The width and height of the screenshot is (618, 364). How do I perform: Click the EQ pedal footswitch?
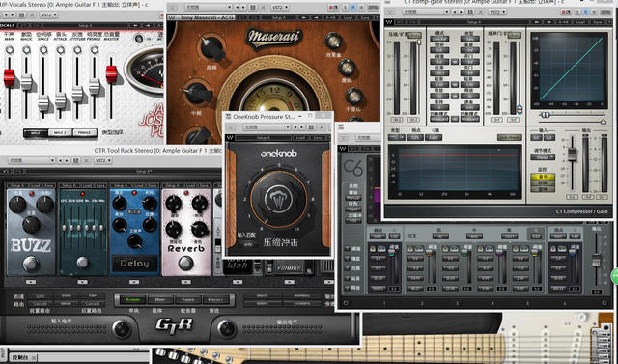(82, 263)
